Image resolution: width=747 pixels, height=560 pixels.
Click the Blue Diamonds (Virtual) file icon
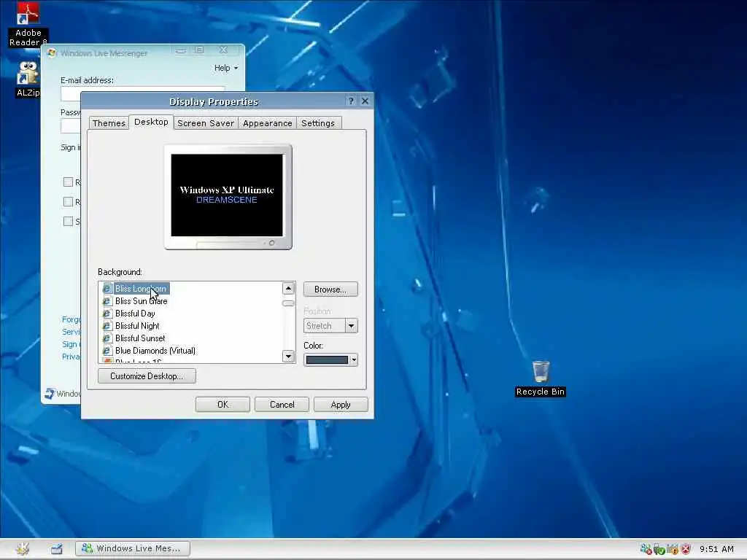click(x=107, y=351)
